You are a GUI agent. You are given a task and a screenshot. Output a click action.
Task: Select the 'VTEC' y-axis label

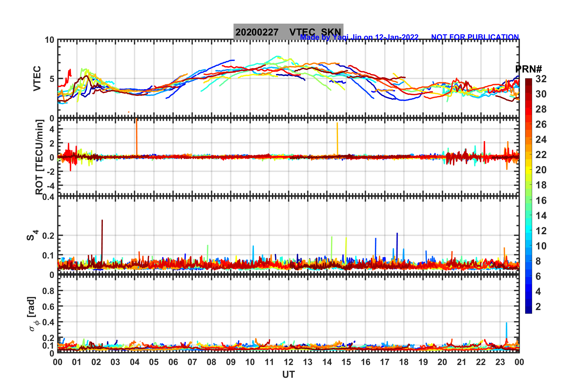(37, 78)
